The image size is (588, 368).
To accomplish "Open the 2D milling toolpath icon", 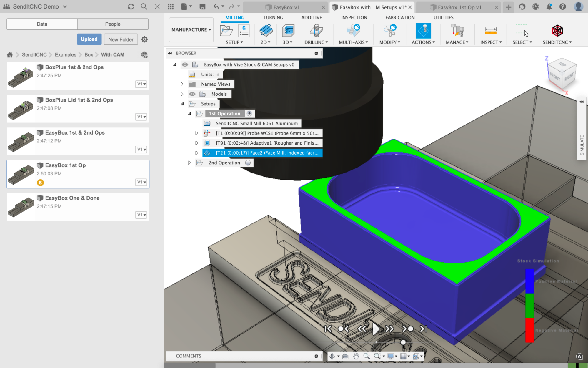I will coord(266,31).
